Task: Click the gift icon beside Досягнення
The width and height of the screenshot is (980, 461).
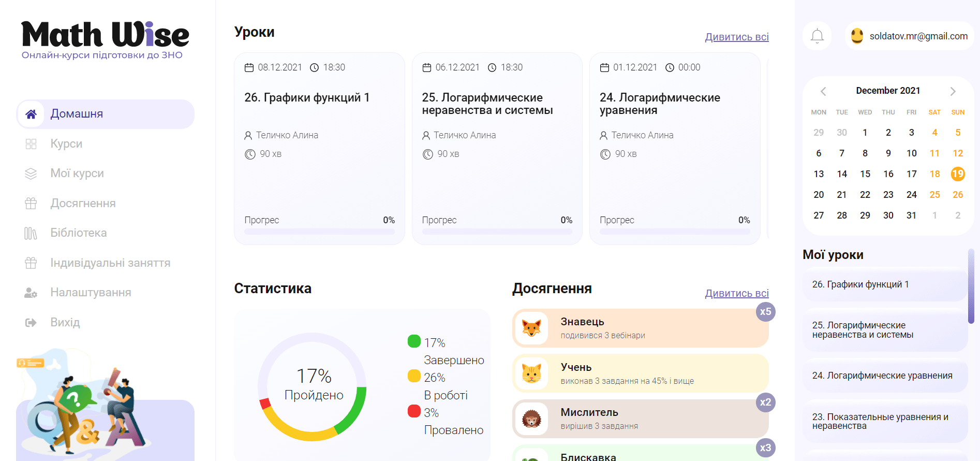Action: (x=31, y=204)
